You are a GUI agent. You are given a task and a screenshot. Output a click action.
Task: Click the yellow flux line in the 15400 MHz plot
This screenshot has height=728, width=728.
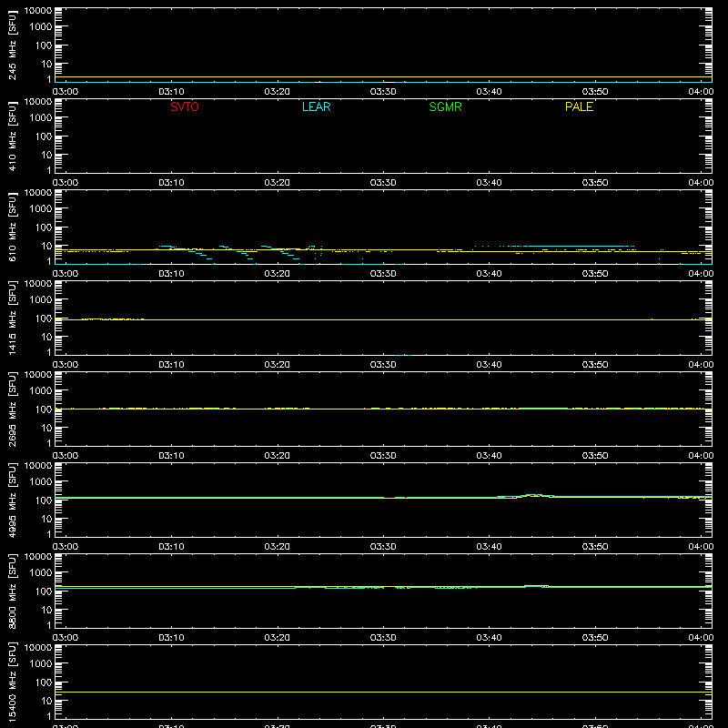tap(383, 692)
